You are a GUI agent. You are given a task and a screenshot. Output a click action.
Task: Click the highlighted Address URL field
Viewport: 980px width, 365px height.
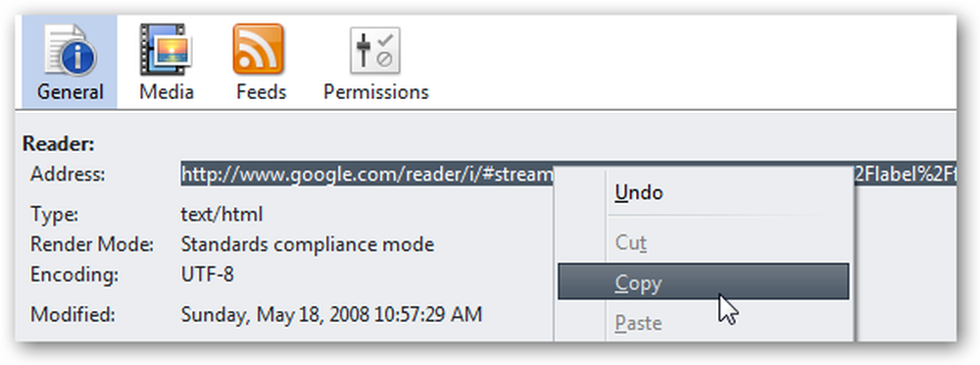(568, 175)
